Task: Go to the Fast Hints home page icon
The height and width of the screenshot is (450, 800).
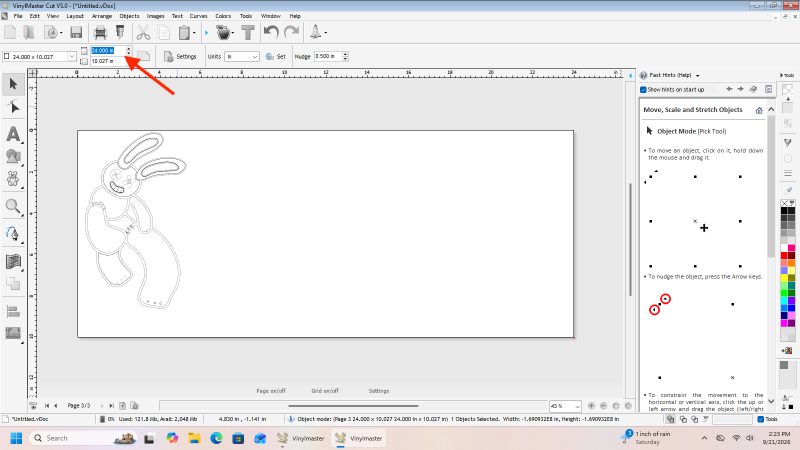Action: [759, 110]
